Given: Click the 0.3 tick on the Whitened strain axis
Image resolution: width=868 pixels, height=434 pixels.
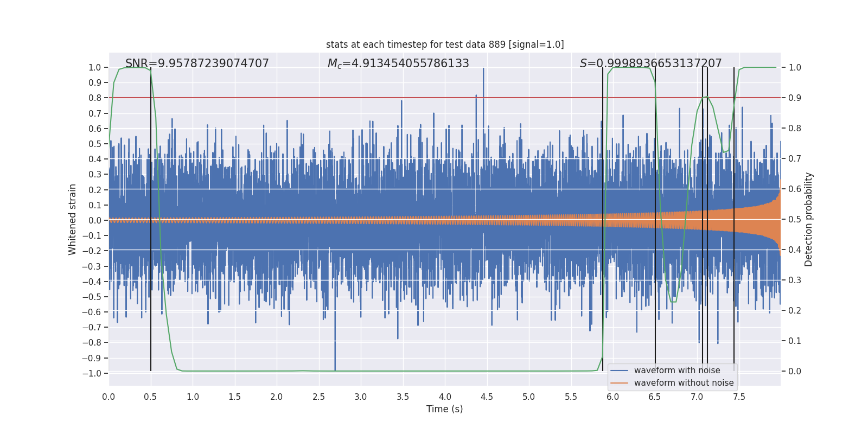Looking at the screenshot, I should [x=95, y=174].
